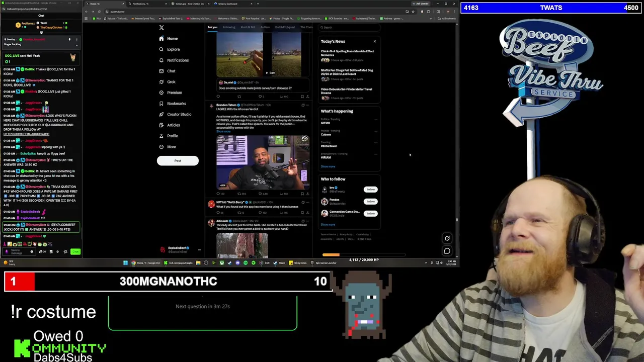Open Steam from the taskbar
This screenshot has width=644, height=362.
click(x=278, y=263)
